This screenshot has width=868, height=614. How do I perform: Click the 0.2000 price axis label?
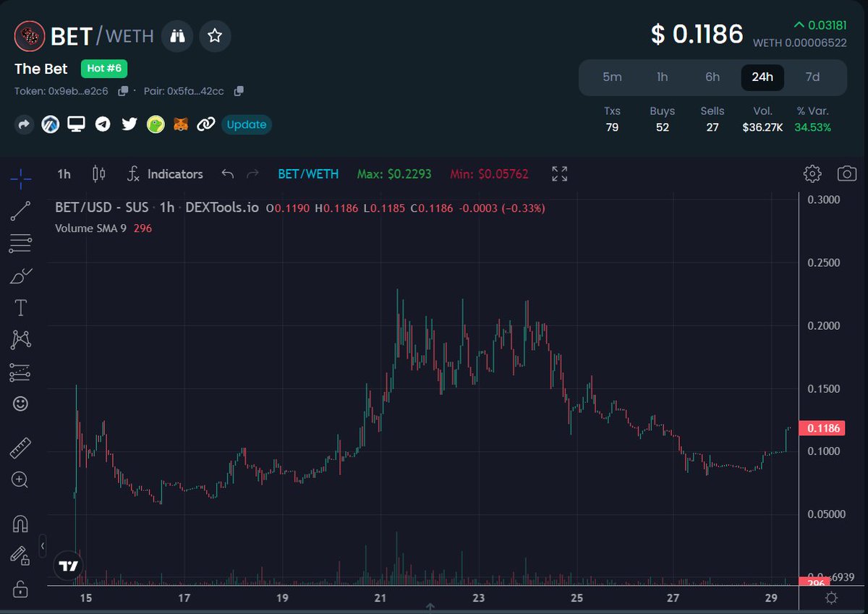823,325
